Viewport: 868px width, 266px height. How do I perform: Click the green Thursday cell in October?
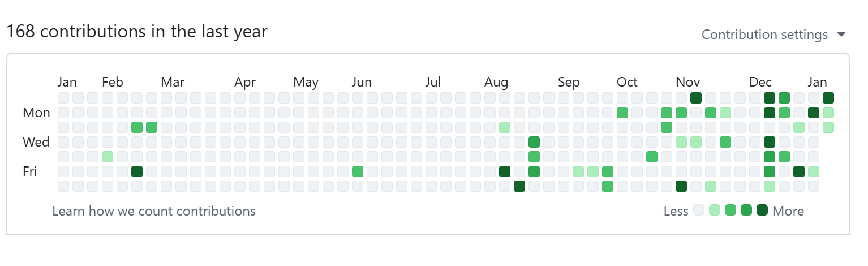click(x=652, y=156)
